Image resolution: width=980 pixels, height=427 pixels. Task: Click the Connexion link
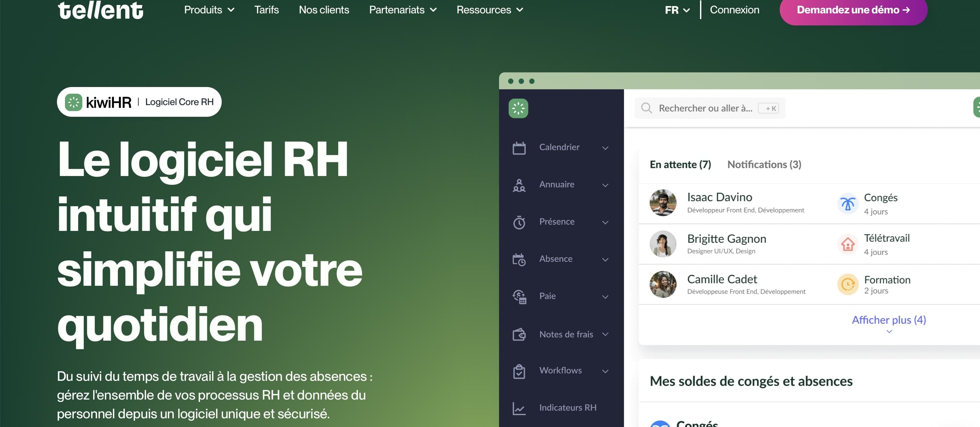coord(734,10)
